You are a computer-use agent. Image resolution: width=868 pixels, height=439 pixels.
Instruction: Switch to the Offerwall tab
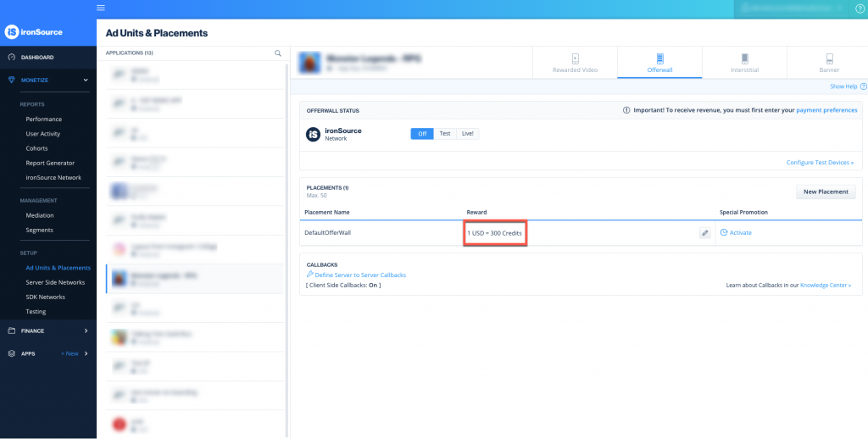coord(659,63)
